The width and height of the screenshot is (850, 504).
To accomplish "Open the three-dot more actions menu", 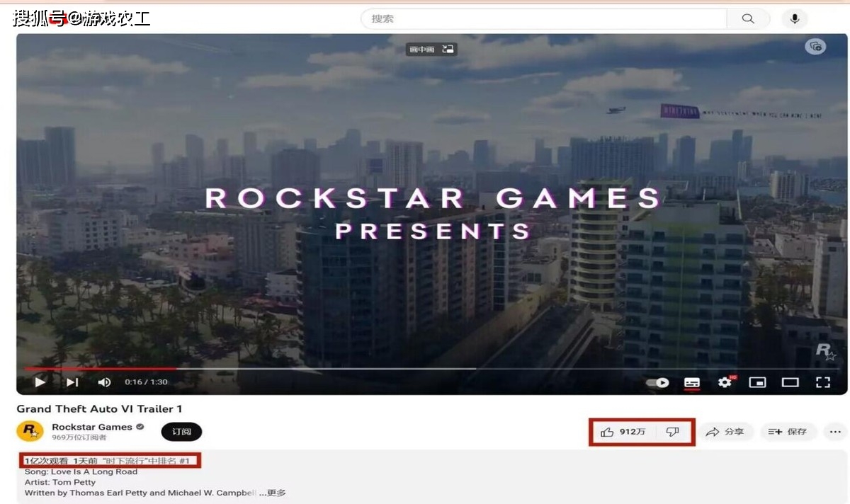I will pos(835,432).
